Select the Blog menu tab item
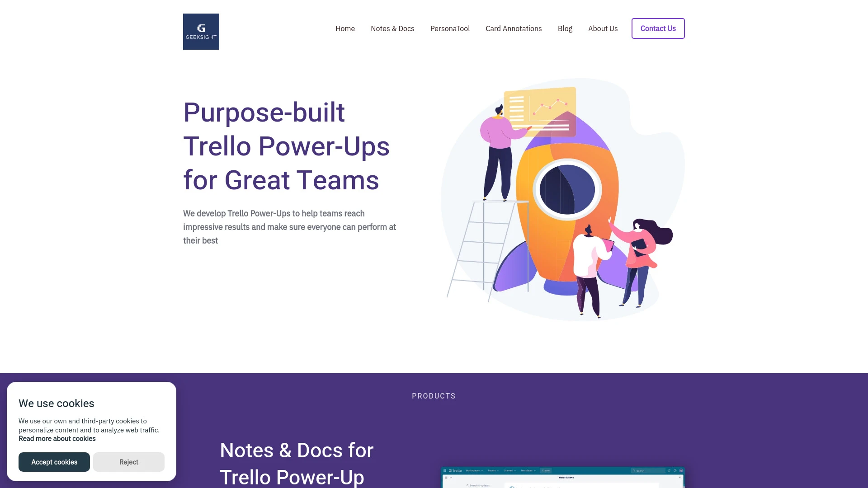The image size is (868, 488). tap(565, 28)
